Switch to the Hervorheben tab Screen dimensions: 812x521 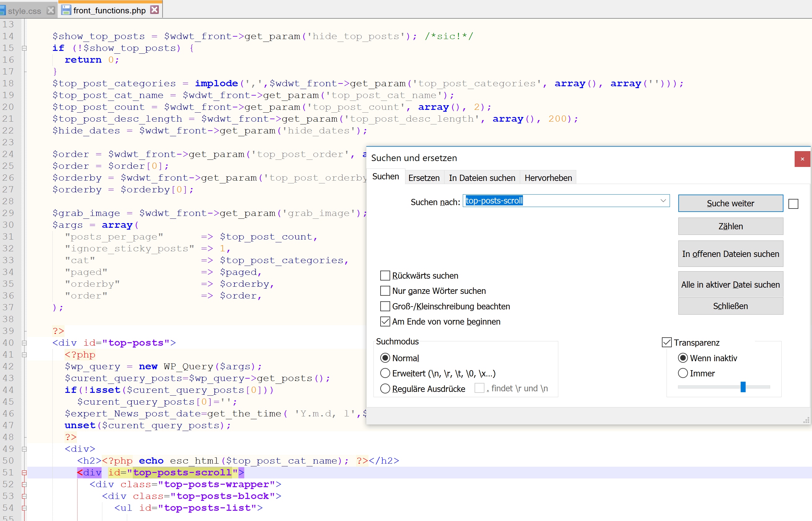click(548, 178)
